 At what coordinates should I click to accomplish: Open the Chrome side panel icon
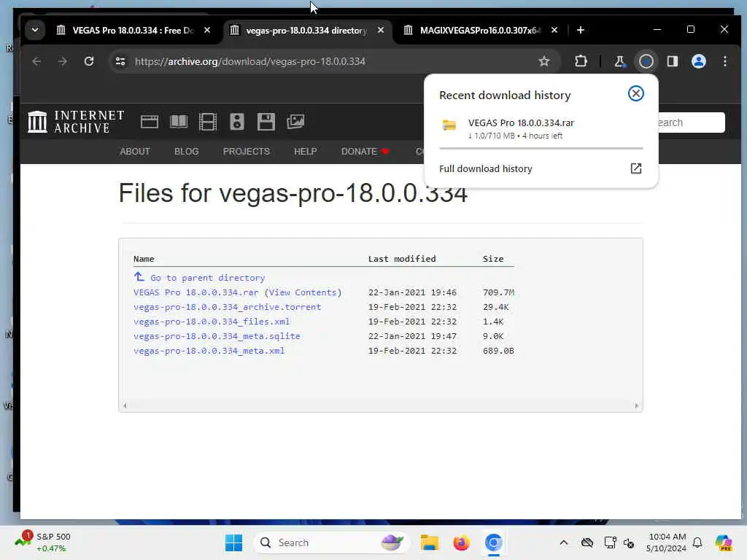672,61
